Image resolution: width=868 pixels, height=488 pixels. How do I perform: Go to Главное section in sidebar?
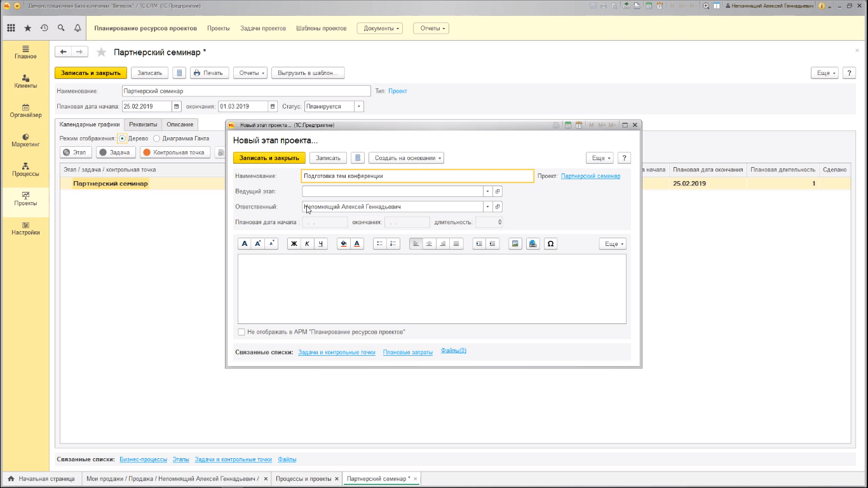point(25,52)
